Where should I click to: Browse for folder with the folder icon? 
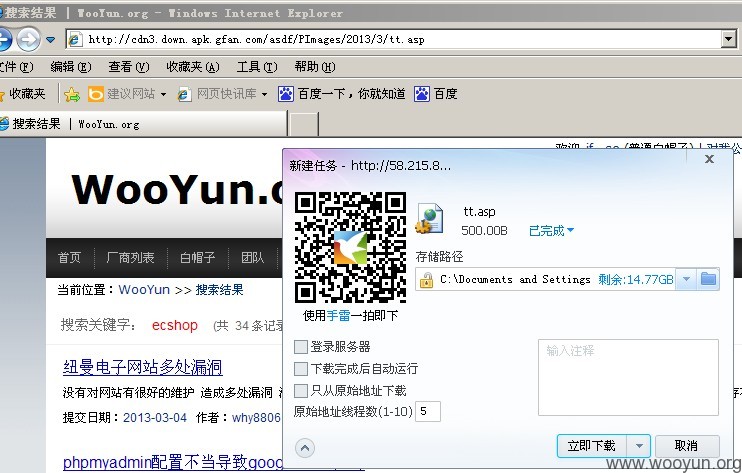click(x=708, y=279)
